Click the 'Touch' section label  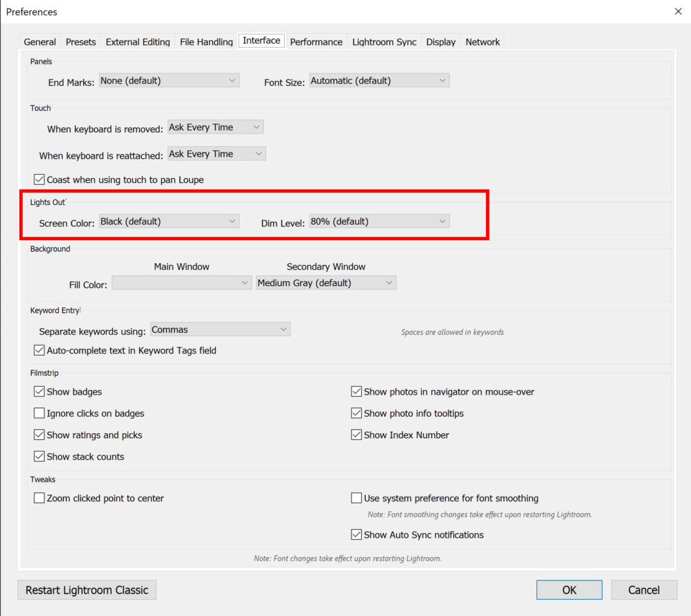tap(40, 109)
